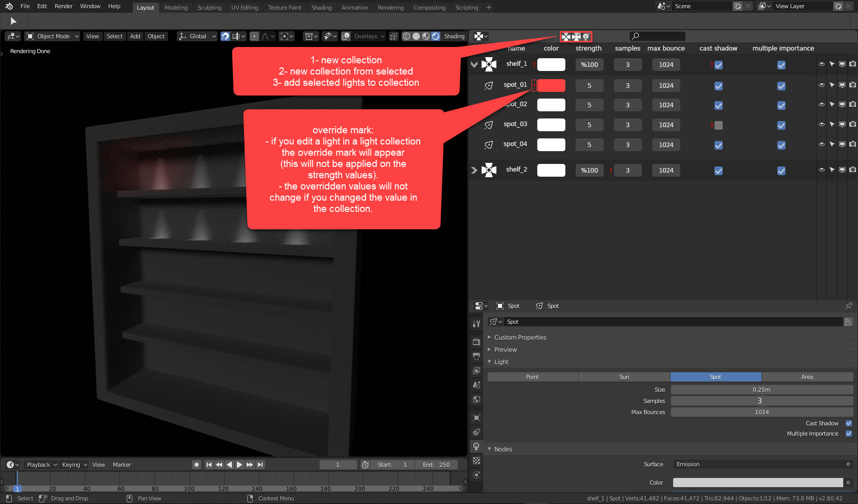Open the Output properties tab
858x504 pixels.
[476, 356]
